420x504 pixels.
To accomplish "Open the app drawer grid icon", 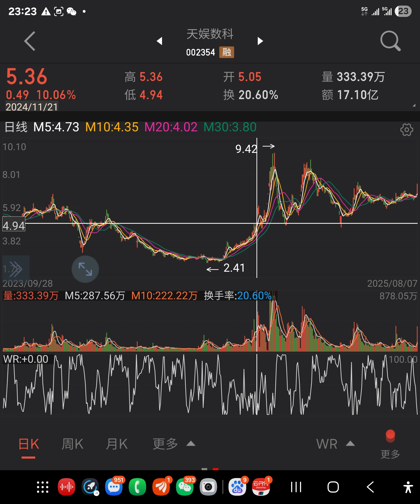I will [x=42, y=487].
